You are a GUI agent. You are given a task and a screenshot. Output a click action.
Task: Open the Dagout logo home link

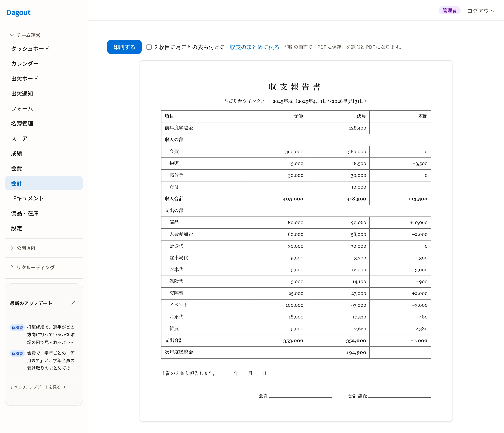coord(19,12)
